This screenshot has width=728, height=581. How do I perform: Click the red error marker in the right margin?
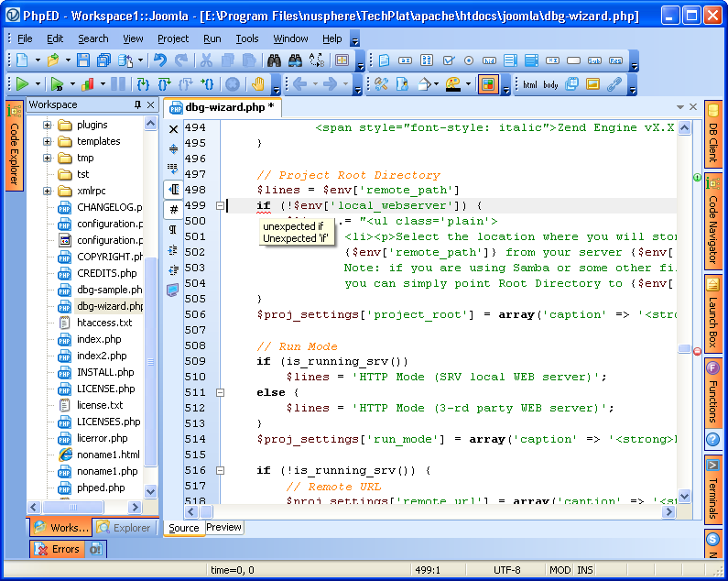coord(698,352)
